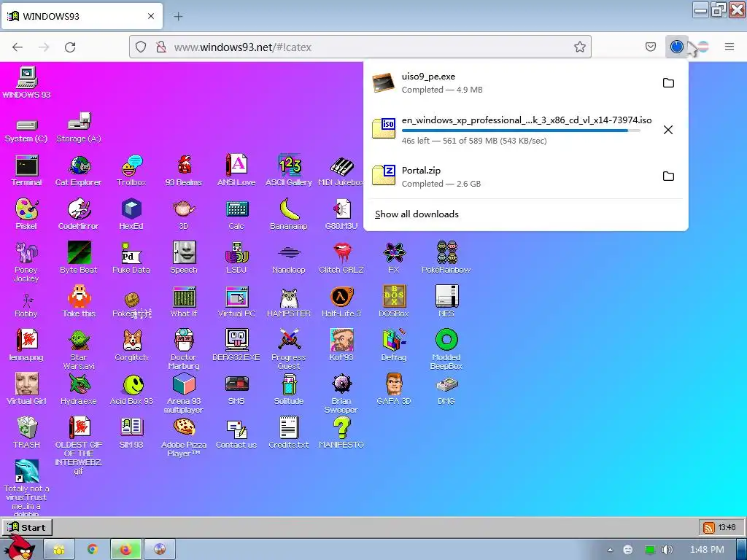
Task: Click Show all downloads
Action: (417, 214)
